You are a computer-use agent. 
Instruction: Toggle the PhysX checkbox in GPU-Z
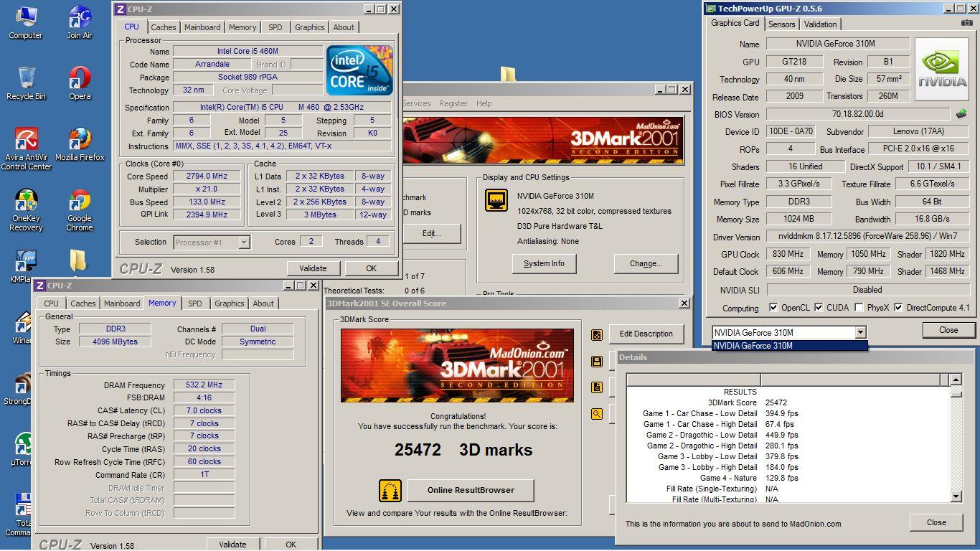click(859, 308)
